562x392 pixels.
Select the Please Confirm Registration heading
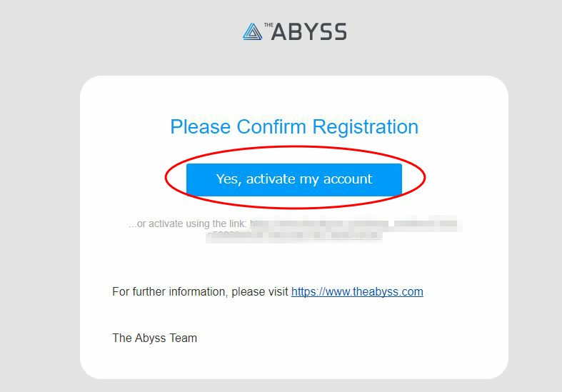[294, 127]
